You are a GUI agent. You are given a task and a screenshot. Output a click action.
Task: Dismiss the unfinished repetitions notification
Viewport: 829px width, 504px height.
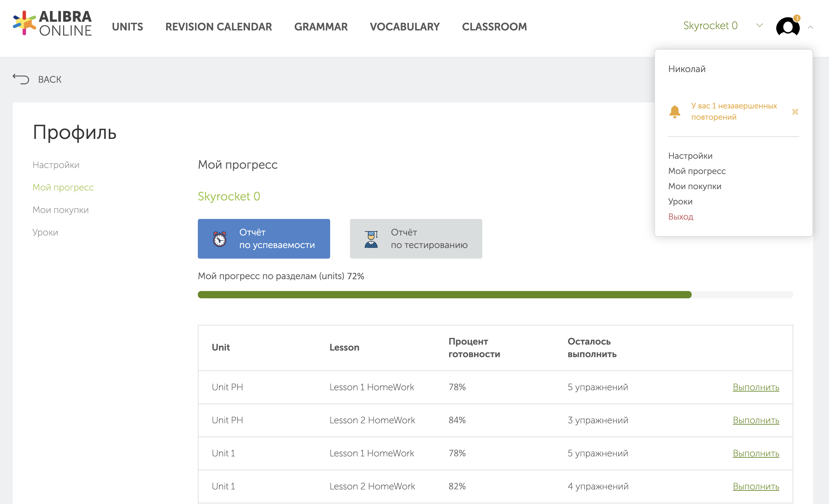[x=795, y=112]
